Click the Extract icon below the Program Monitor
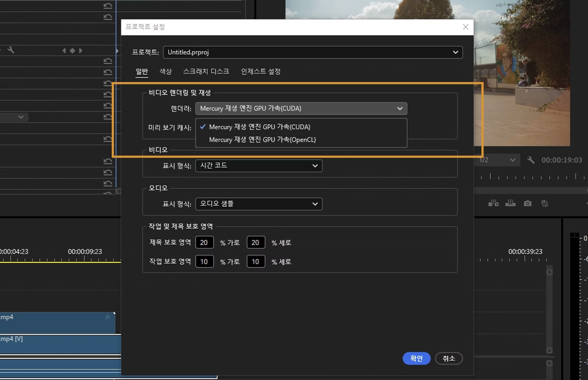 click(x=510, y=203)
